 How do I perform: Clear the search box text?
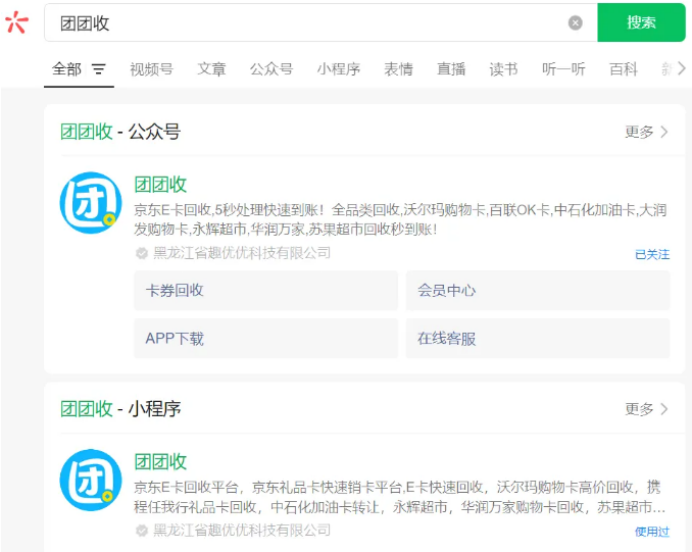(x=575, y=23)
